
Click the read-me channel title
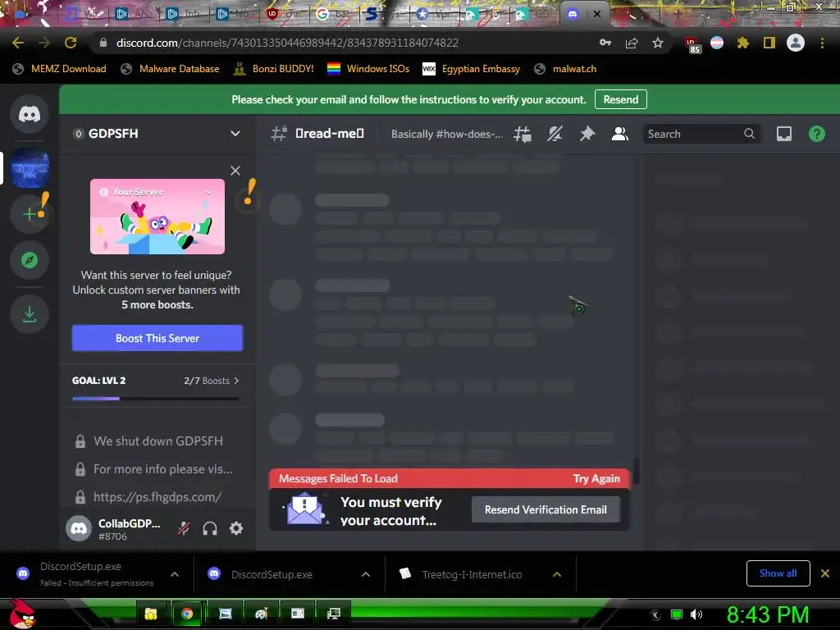(x=330, y=134)
